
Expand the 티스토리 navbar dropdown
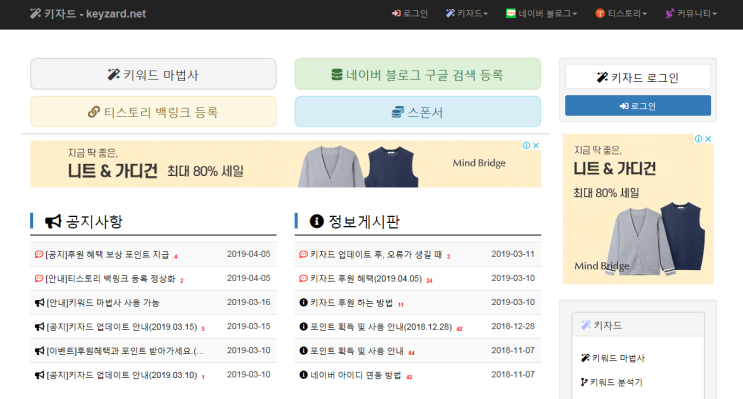click(x=621, y=14)
